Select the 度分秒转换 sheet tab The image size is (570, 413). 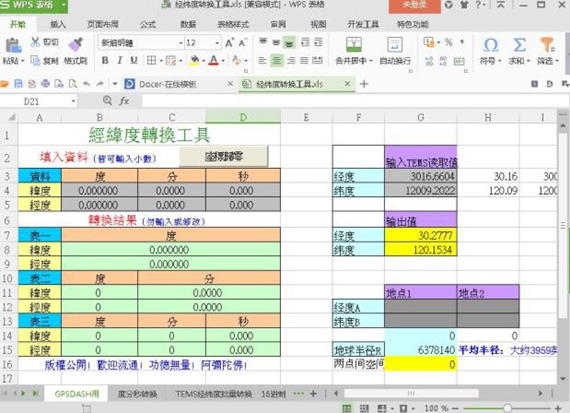click(137, 394)
